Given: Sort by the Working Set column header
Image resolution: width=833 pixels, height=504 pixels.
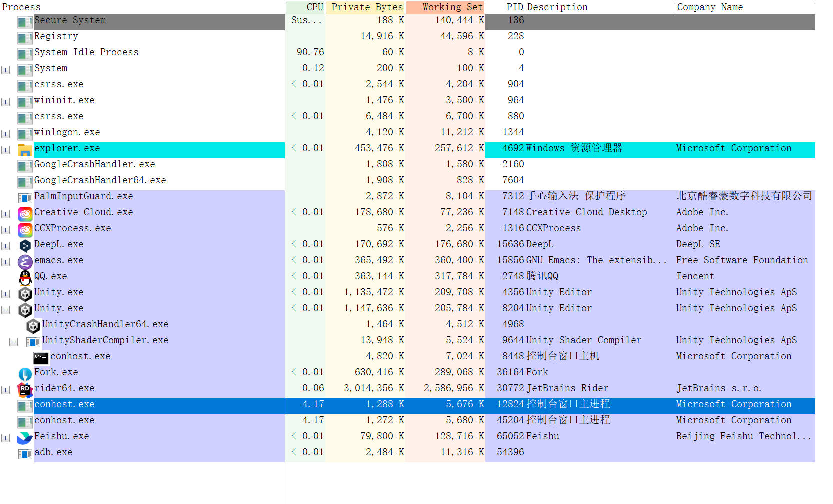Looking at the screenshot, I should point(445,7).
